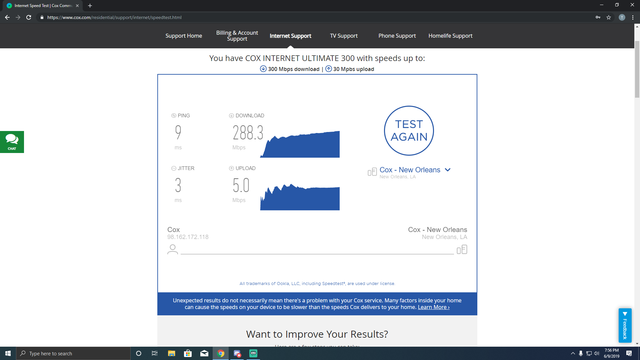Open the green taskbar app icon
640x360 pixels.
(x=253, y=353)
